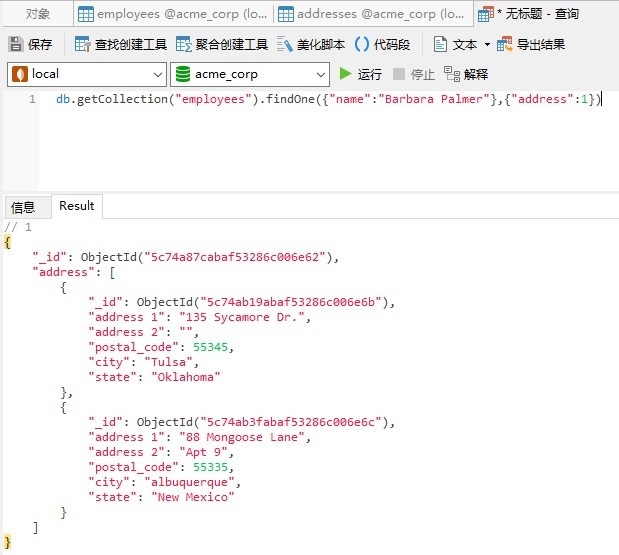Click the addresses tab table icon
This screenshot has height=555, width=619.
point(286,14)
